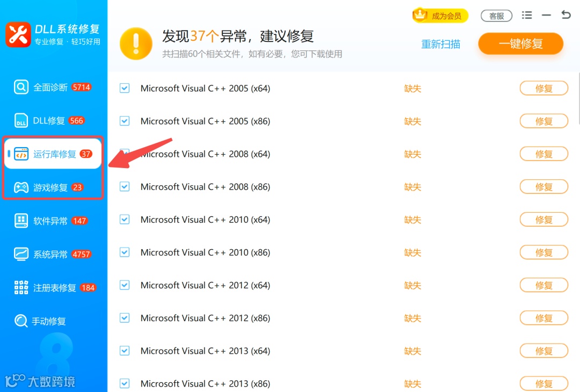This screenshot has width=580, height=392.
Task: Click the 184 badge on 注册表修复
Action: click(88, 288)
